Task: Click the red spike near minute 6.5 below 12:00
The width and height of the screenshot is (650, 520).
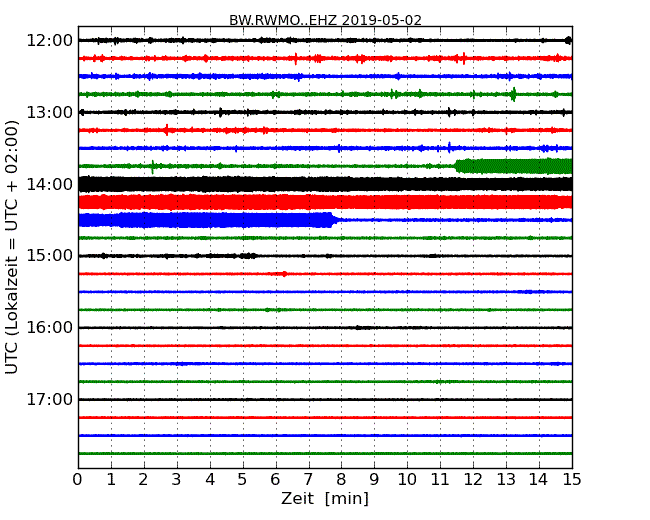Action: pos(296,58)
